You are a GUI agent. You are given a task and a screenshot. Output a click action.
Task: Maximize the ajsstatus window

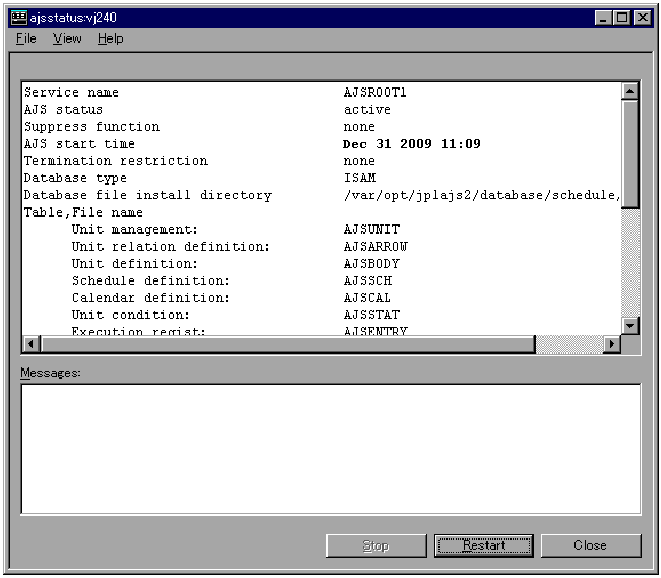click(x=623, y=17)
